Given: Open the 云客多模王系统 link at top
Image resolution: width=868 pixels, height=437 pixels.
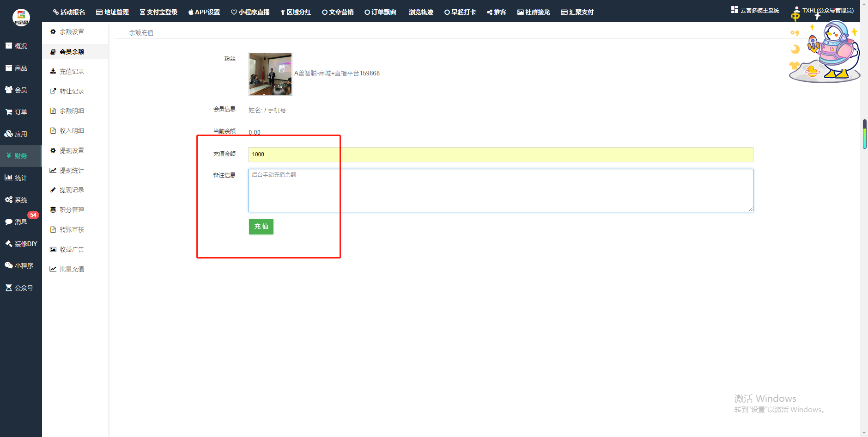Looking at the screenshot, I should (755, 10).
